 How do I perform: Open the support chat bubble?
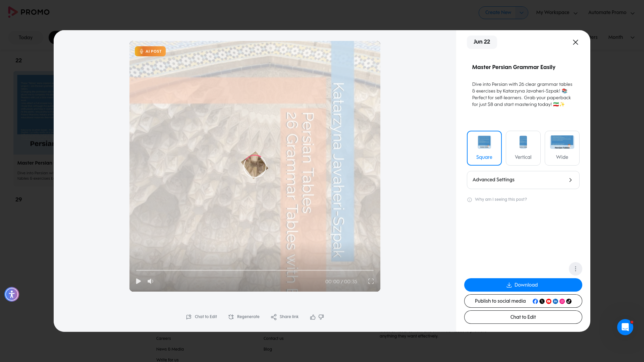point(625,327)
